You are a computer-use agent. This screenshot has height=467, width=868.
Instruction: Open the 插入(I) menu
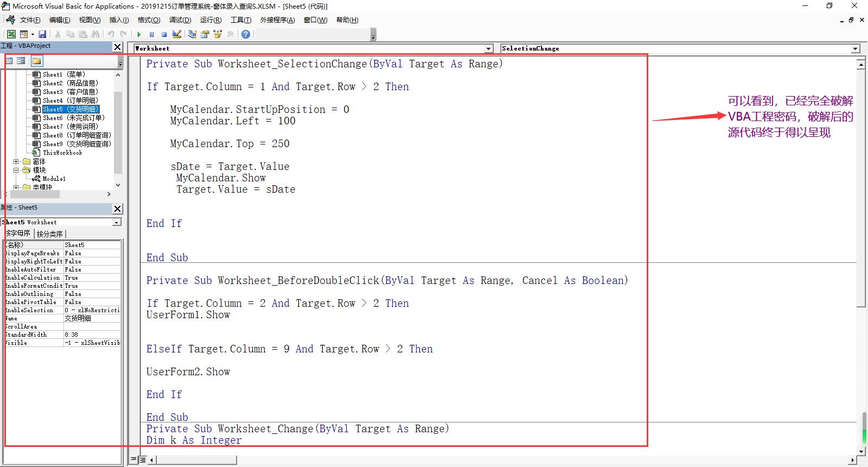pyautogui.click(x=119, y=20)
